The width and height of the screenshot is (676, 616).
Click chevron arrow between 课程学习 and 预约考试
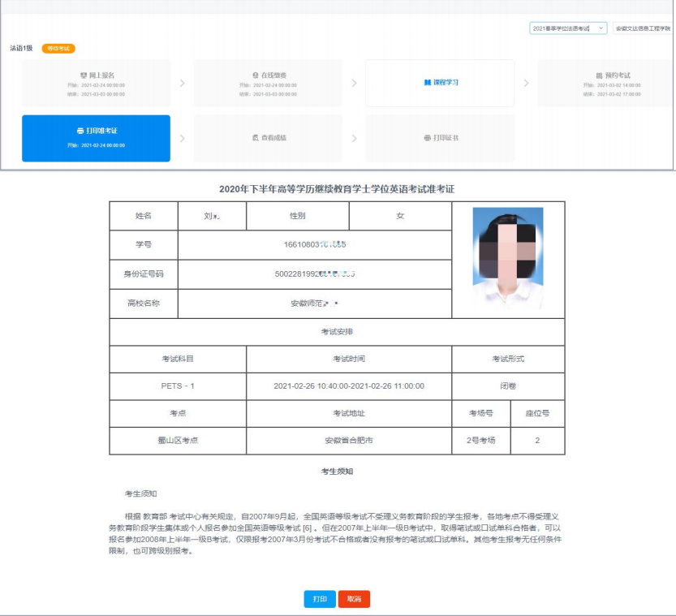(x=526, y=83)
